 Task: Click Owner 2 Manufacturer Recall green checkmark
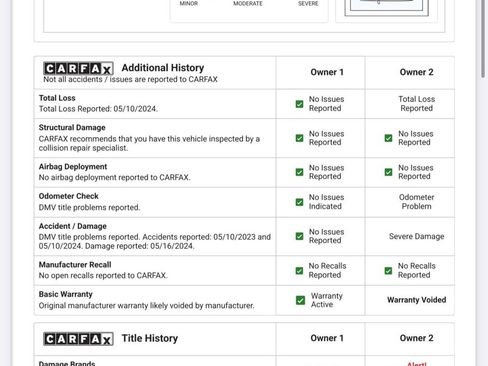tap(388, 271)
